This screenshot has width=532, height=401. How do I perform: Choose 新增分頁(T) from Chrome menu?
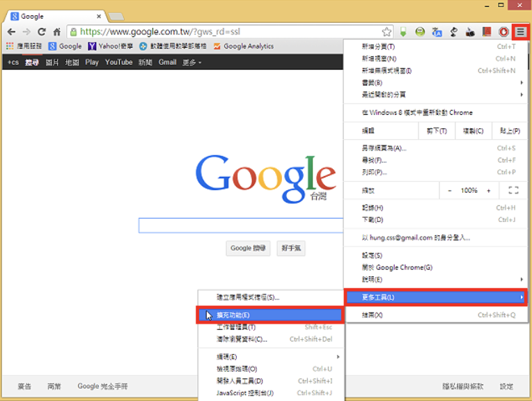pos(436,47)
